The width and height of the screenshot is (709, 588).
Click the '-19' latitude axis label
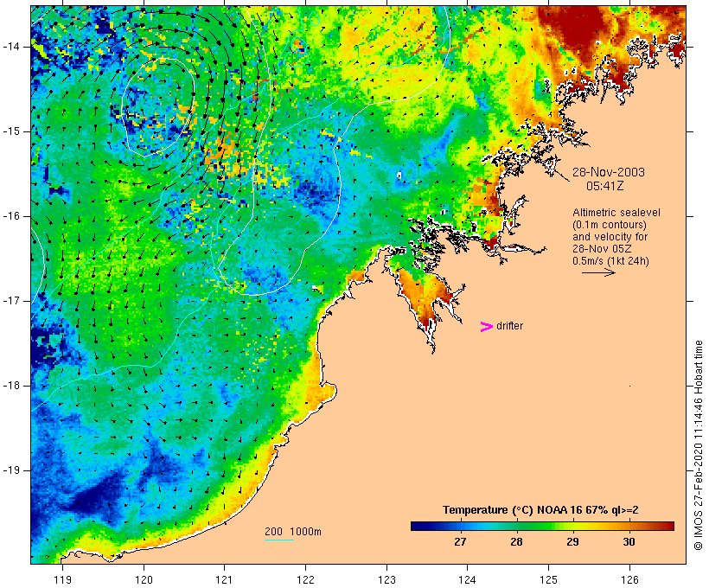[11, 470]
